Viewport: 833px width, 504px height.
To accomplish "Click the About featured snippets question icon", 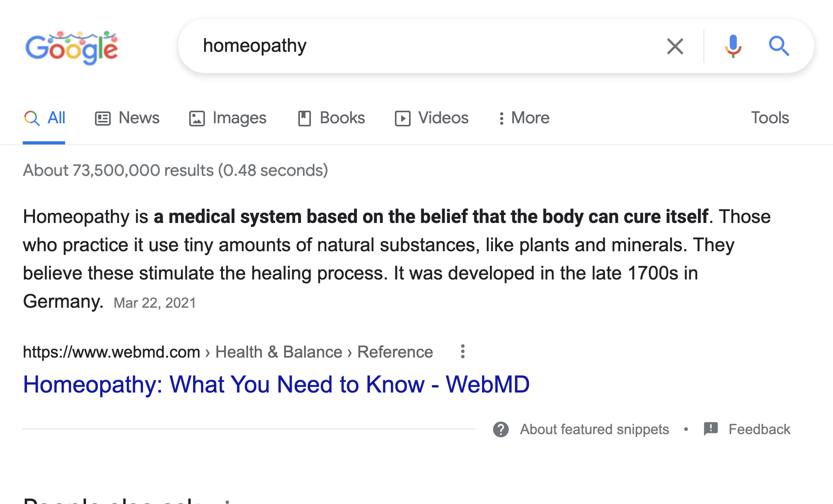I will tap(501, 429).
